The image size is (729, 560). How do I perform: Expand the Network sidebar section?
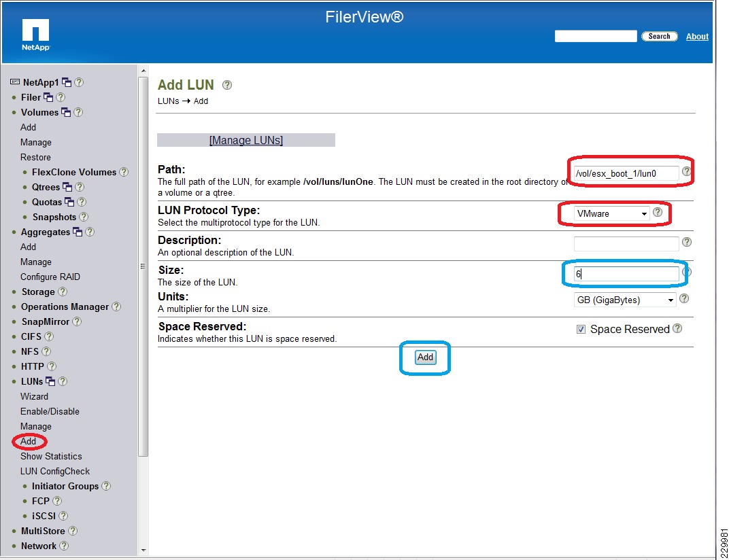coord(39,546)
